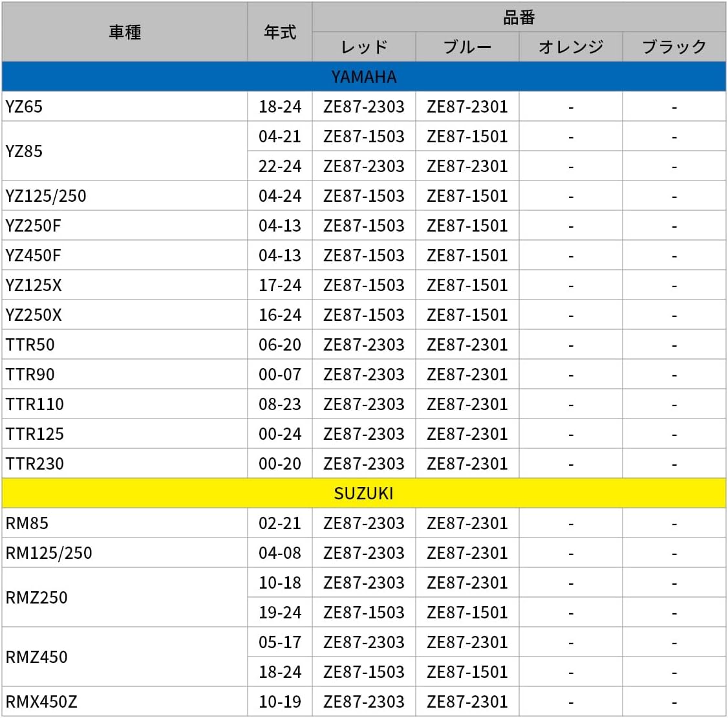Select the ブラック column header
This screenshot has height=718, width=728.
(x=674, y=47)
